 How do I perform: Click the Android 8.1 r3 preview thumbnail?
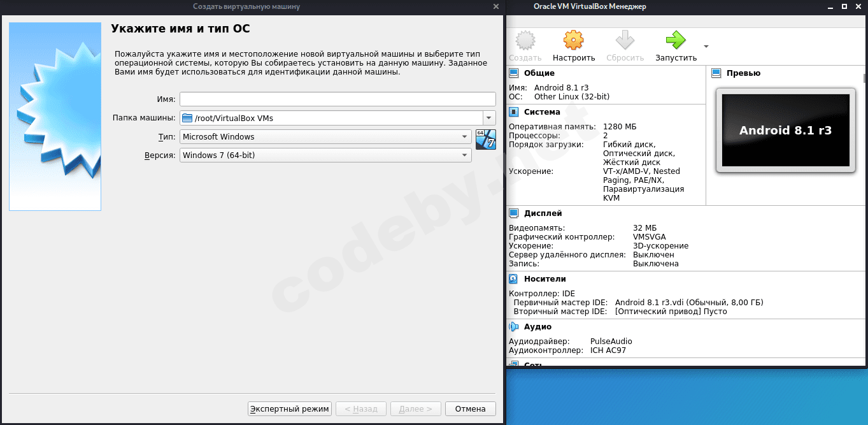[785, 131]
